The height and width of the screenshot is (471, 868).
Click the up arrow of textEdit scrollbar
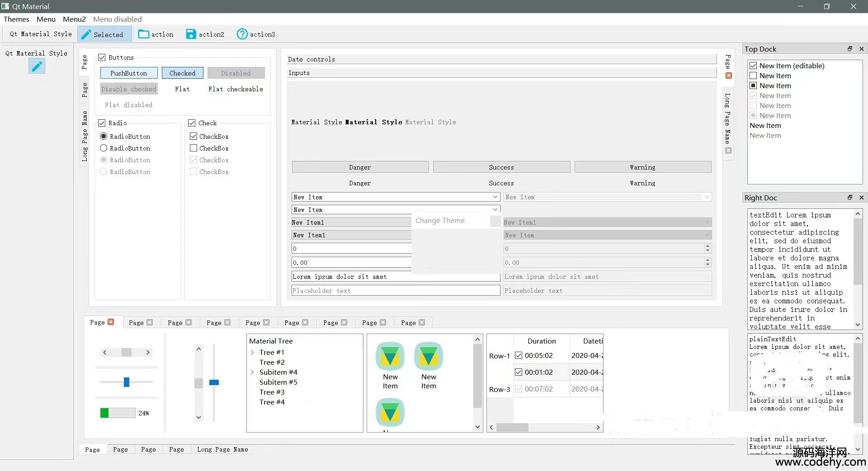coord(858,213)
